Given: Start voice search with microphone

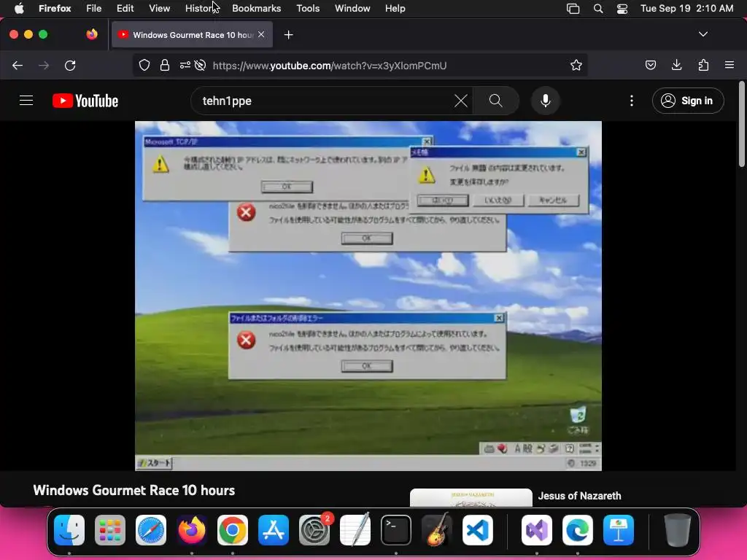Looking at the screenshot, I should (x=546, y=101).
